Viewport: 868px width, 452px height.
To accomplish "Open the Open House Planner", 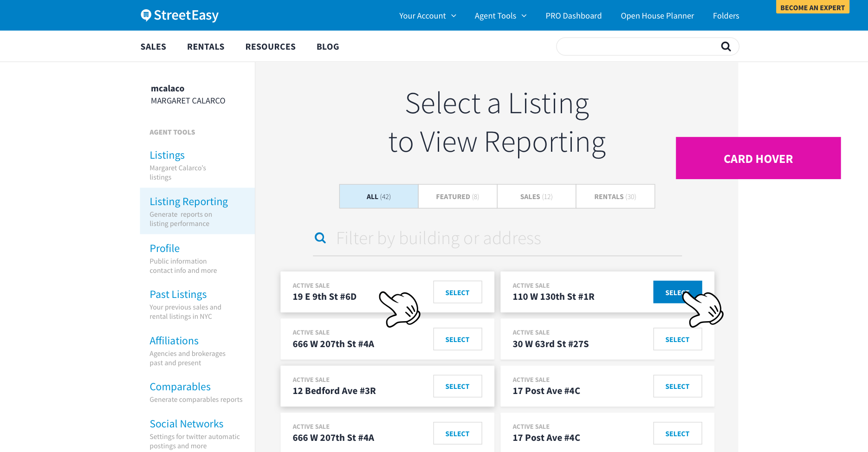I will click(657, 16).
